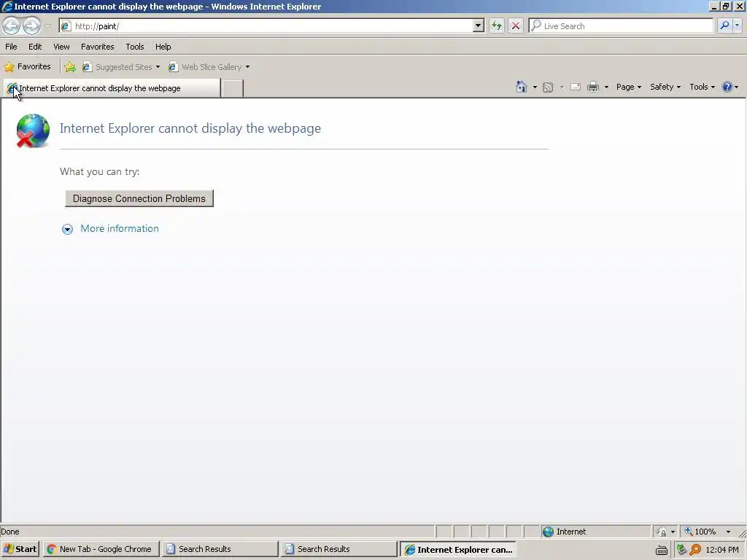Open a new blank tab
Image resolution: width=747 pixels, height=560 pixels.
[x=233, y=88]
